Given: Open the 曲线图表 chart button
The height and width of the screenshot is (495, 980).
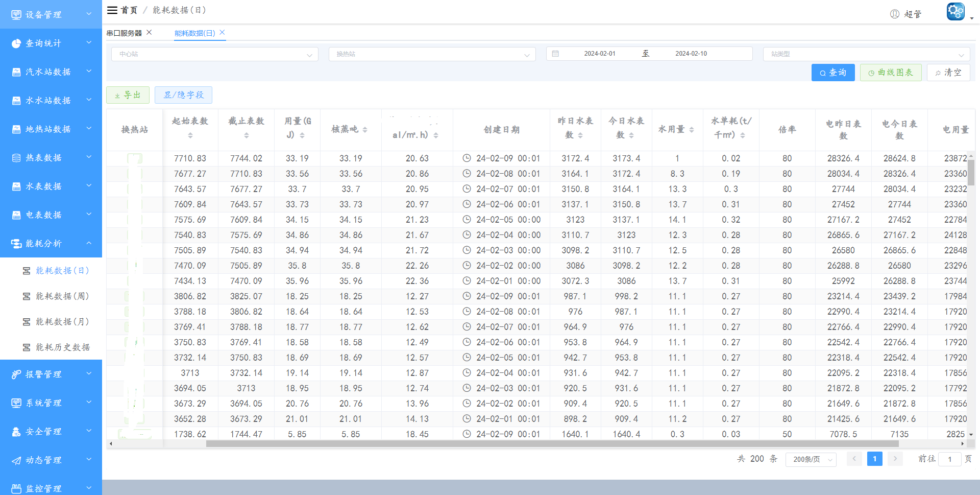Looking at the screenshot, I should 891,73.
